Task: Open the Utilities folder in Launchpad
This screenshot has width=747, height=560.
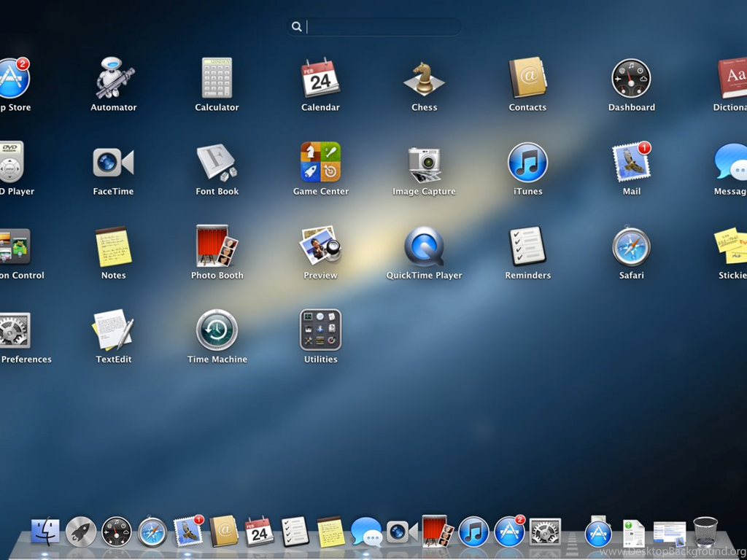Action: (x=320, y=330)
